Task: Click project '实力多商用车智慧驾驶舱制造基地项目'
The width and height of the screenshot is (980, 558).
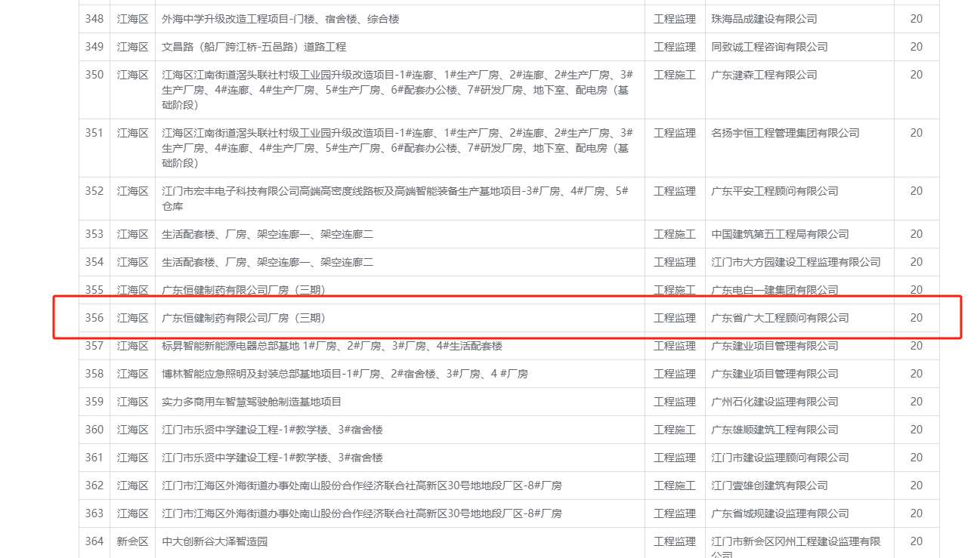Action: pyautogui.click(x=252, y=402)
